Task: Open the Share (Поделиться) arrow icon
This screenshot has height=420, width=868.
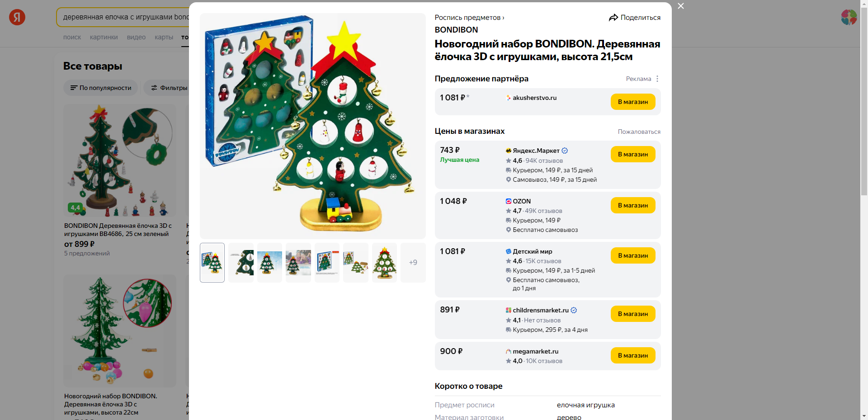Action: pos(613,18)
